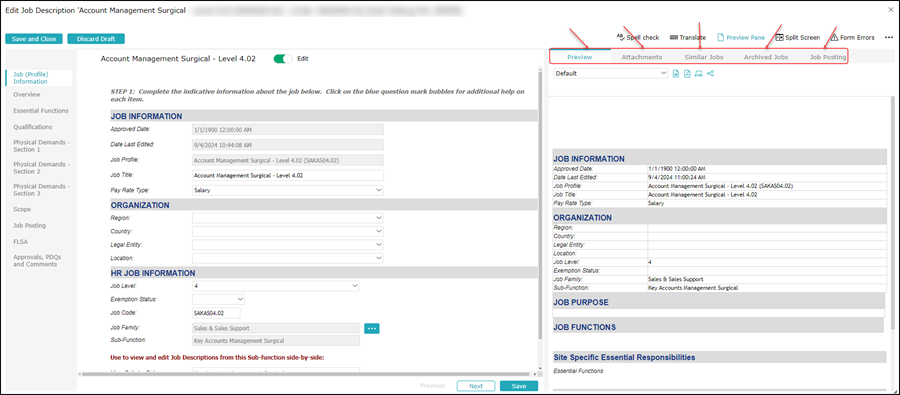Open Essential Functions section

41,110
